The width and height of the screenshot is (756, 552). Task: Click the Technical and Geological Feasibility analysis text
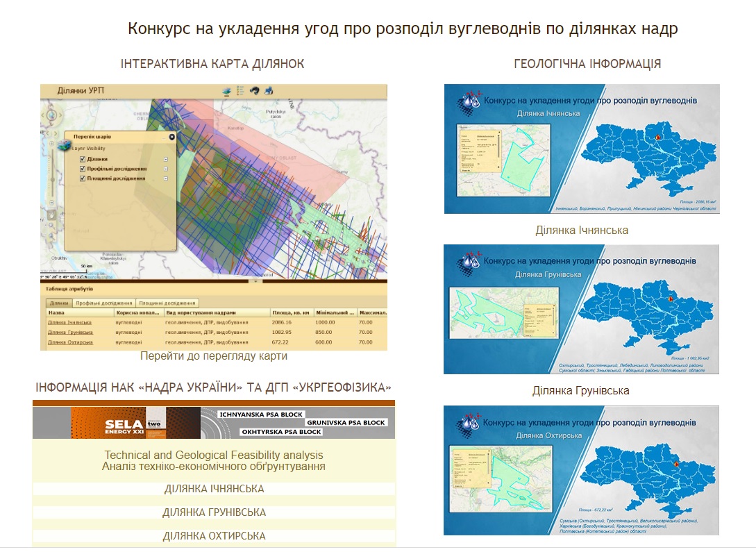tap(214, 455)
